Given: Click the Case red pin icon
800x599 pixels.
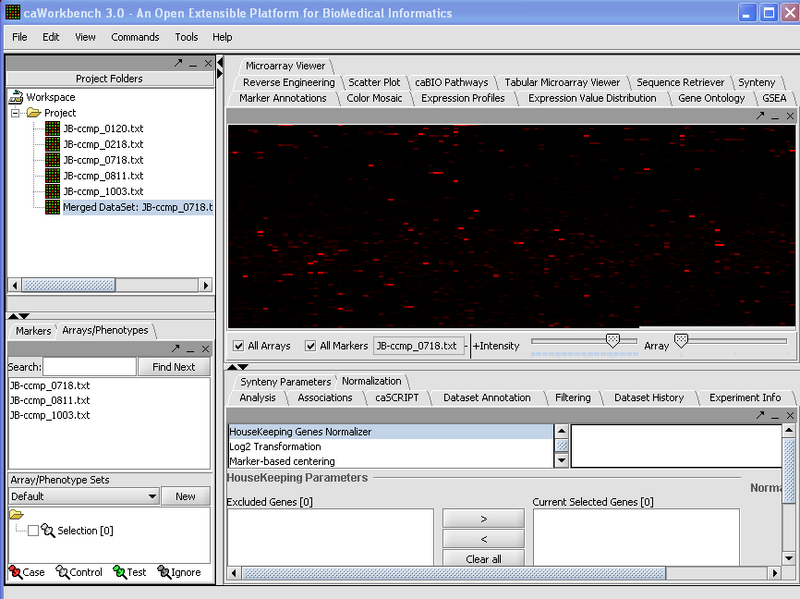Looking at the screenshot, I should 14,573.
